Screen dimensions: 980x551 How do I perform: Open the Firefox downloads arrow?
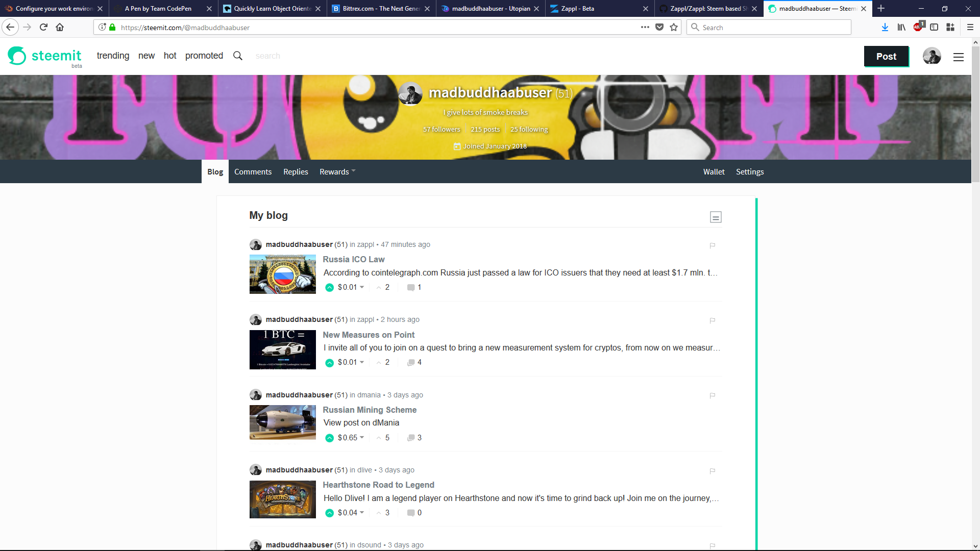(x=885, y=28)
